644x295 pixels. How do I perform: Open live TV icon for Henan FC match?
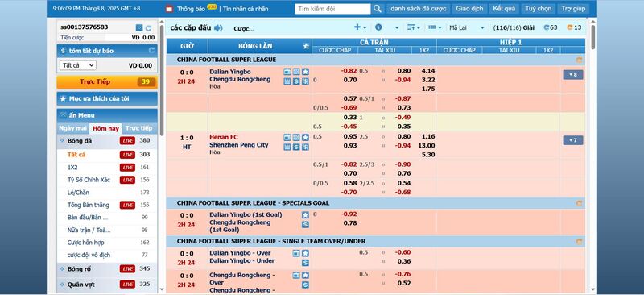coord(287,137)
